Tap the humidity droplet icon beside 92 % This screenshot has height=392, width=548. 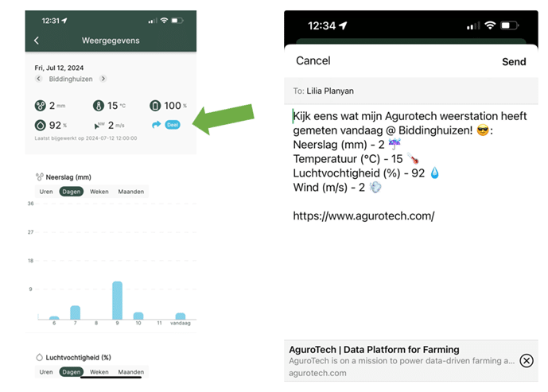pos(41,125)
